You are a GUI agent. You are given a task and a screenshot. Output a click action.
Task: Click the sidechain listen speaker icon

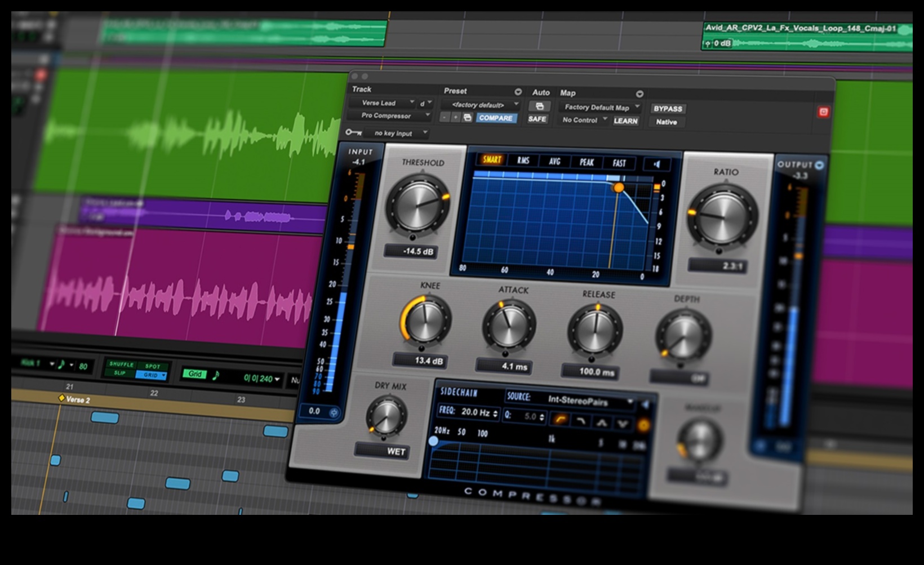click(x=645, y=404)
